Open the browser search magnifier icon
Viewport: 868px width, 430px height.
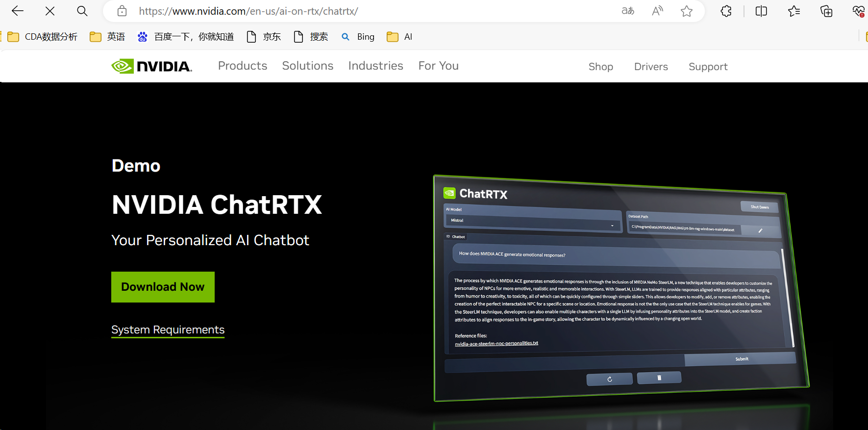coord(82,11)
